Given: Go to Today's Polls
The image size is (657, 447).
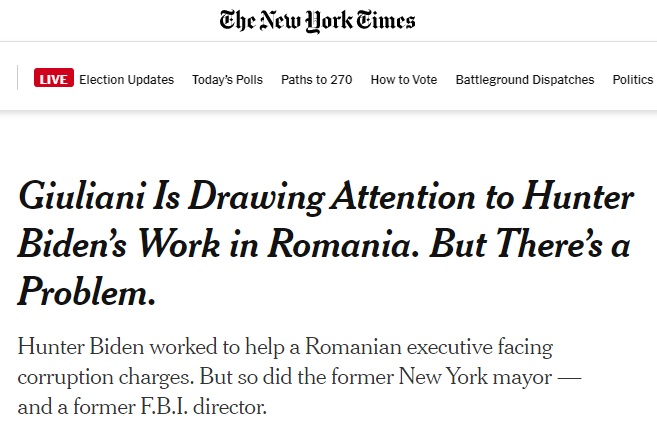Looking at the screenshot, I should point(228,80).
